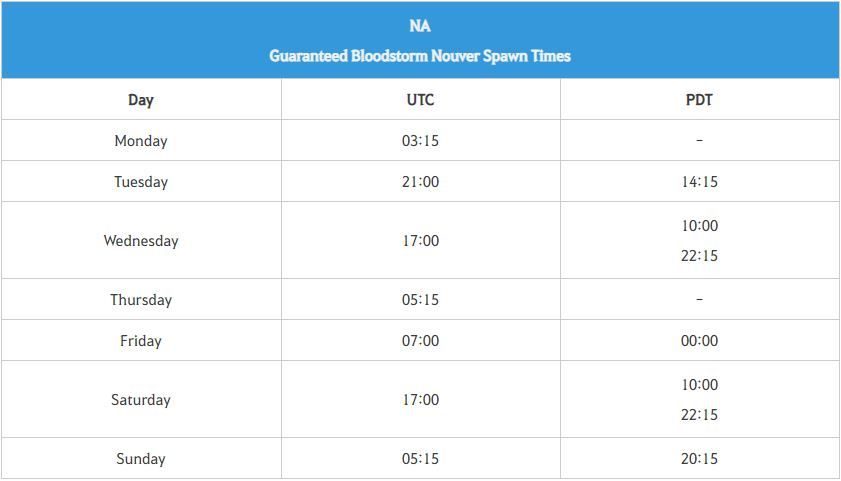
Task: Select the Friday row label
Action: click(x=141, y=341)
